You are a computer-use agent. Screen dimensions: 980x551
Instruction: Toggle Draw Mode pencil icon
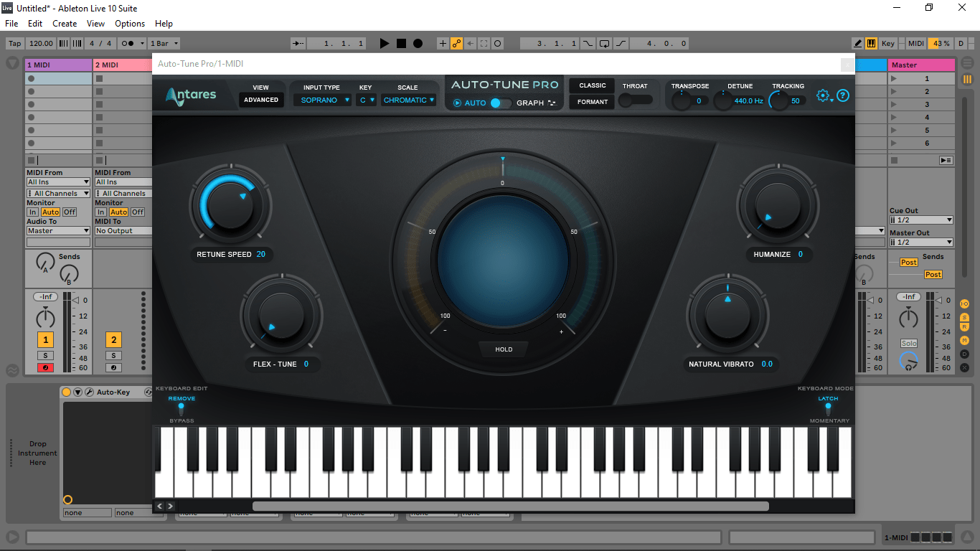(857, 44)
